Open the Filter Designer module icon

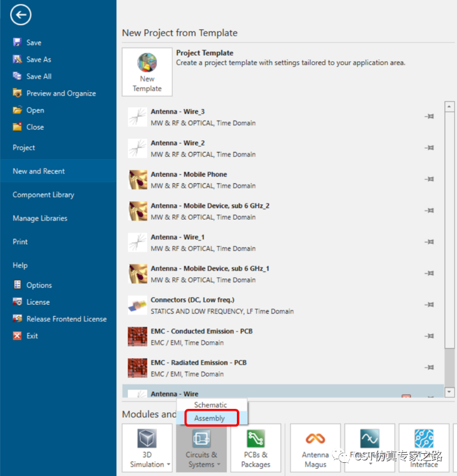370,438
